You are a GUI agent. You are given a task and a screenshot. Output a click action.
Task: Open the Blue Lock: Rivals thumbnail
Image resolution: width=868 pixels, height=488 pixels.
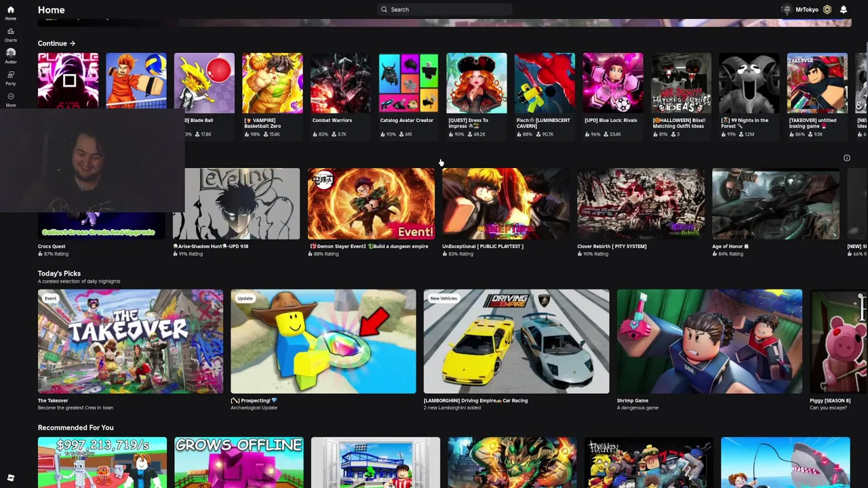(613, 83)
